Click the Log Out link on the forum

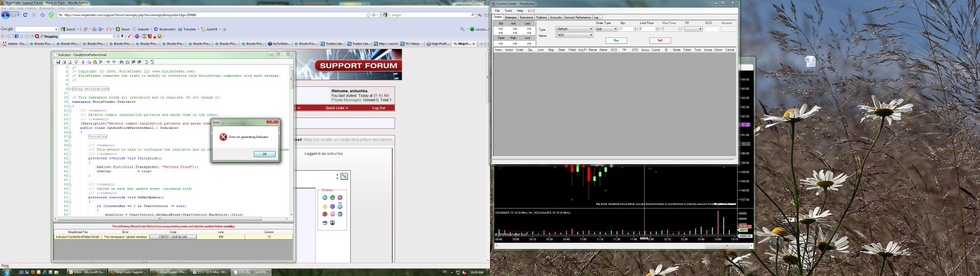(x=379, y=108)
